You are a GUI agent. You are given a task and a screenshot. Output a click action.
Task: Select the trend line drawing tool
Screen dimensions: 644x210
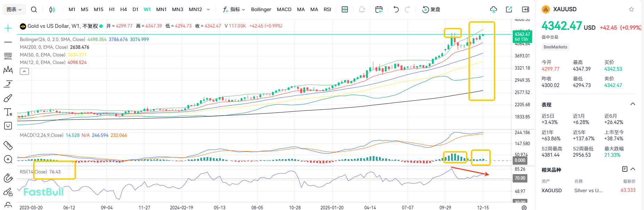click(x=8, y=42)
